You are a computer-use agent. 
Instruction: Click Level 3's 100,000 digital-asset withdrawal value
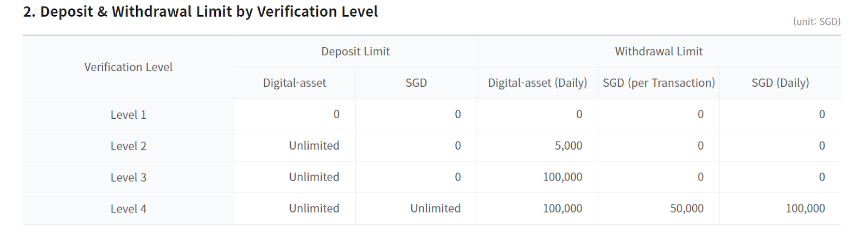pyautogui.click(x=563, y=177)
